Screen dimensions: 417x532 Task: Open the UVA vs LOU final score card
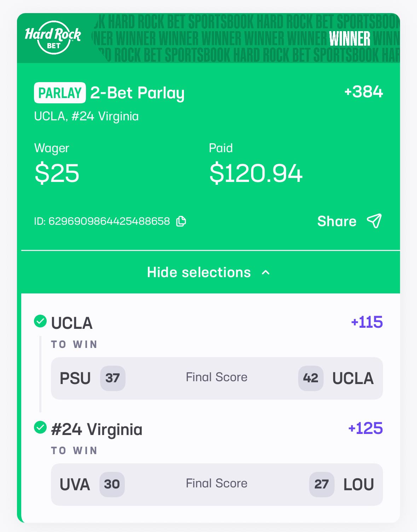point(216,484)
